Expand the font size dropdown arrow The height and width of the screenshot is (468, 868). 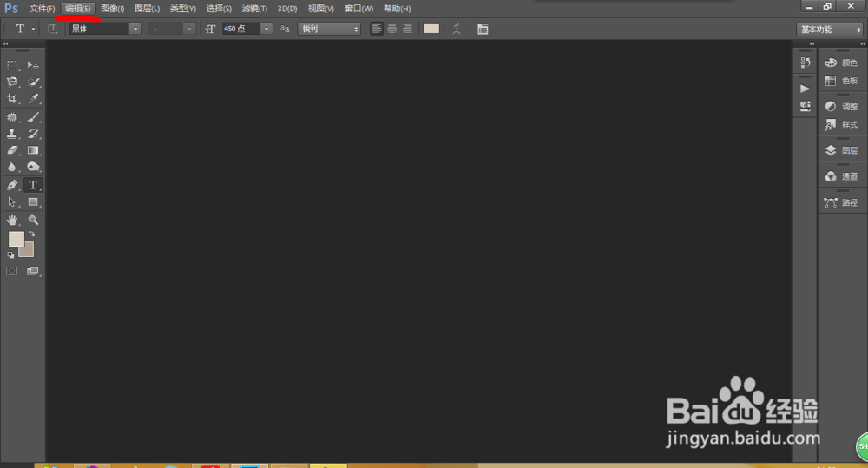(x=266, y=29)
